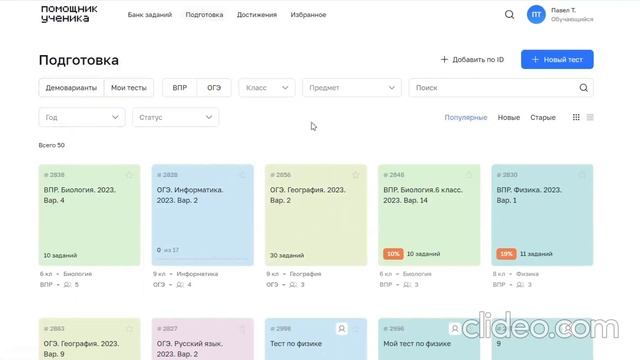Open card ВПР. Биология. 2023. Вар. 4
The image size is (640, 360).
[x=89, y=215]
